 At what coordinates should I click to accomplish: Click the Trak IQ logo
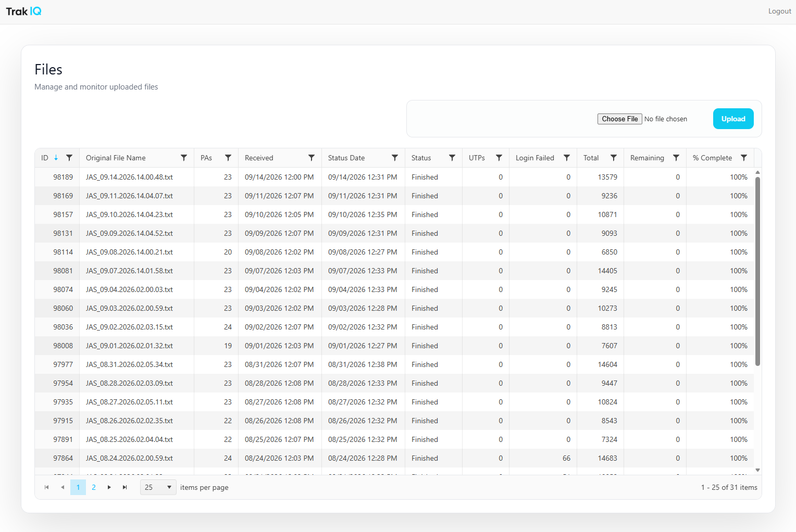24,11
